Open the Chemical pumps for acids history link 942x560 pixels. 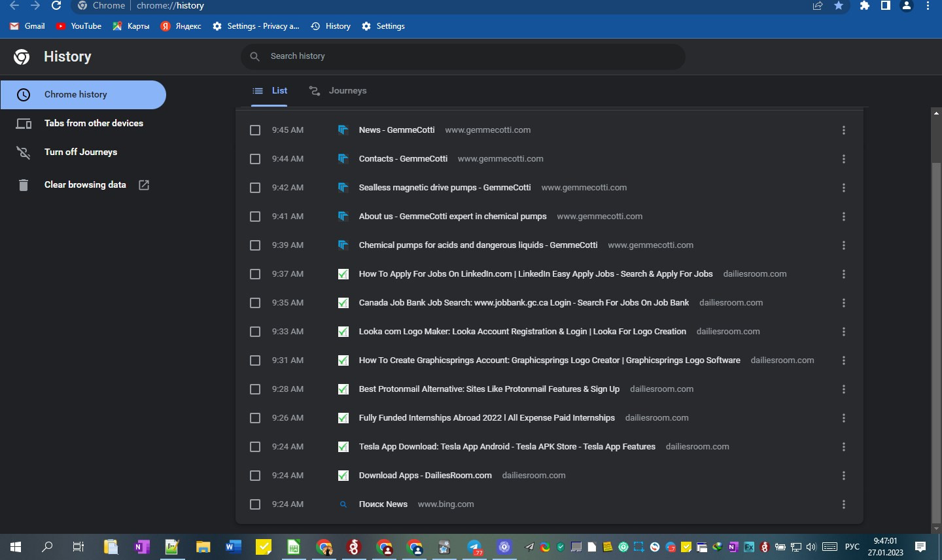point(478,245)
